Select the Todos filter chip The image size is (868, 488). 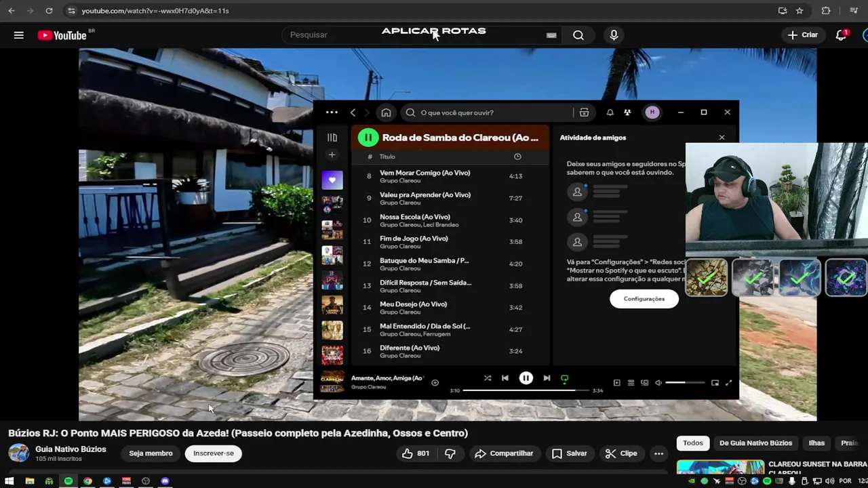tap(693, 443)
